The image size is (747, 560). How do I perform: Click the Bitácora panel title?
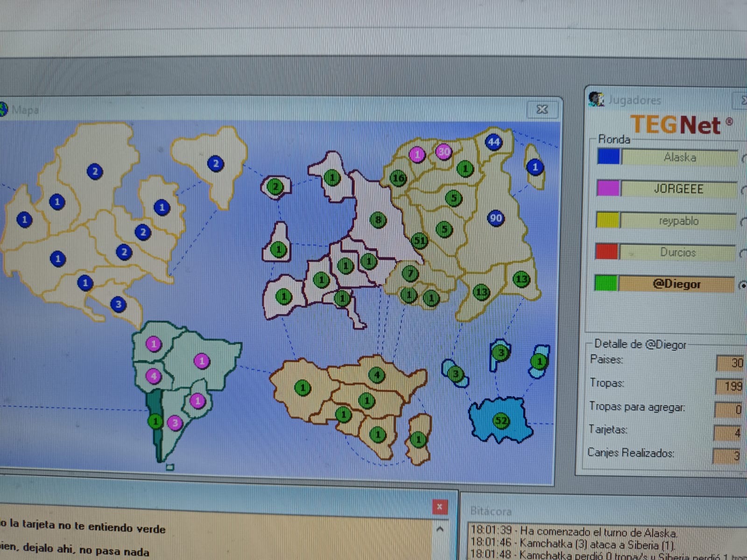491,511
